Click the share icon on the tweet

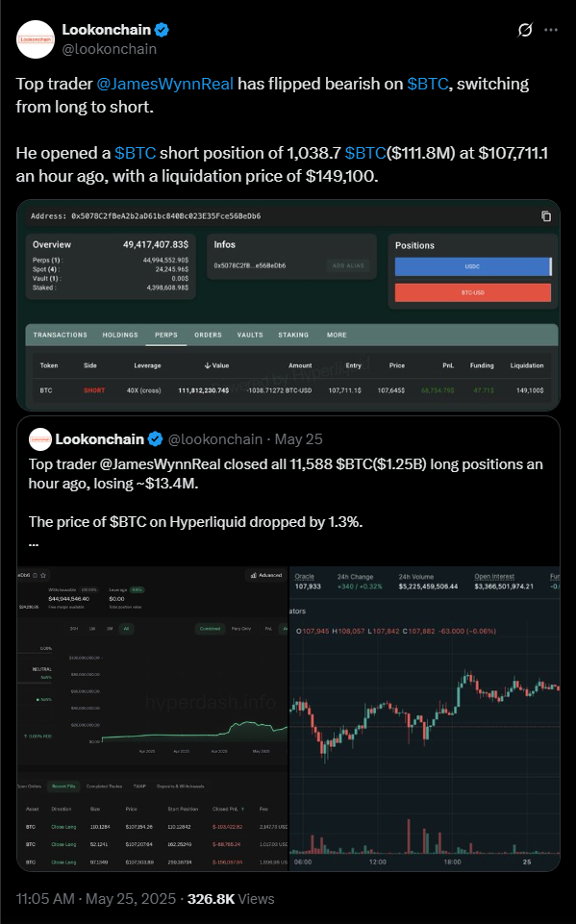(x=524, y=32)
